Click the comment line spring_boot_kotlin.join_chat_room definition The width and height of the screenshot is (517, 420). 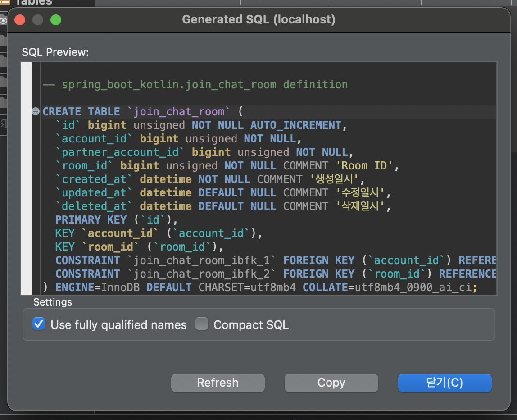[195, 85]
